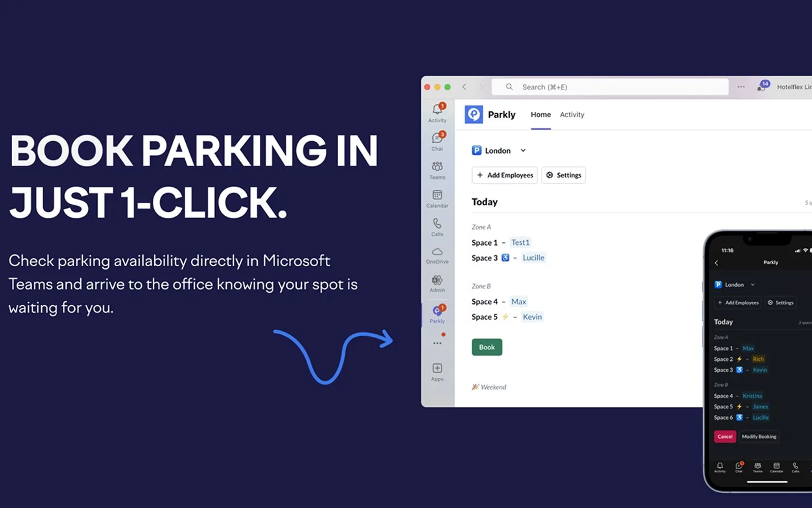812x508 pixels.
Task: Open Chat in the Teams sidebar
Action: (437, 141)
